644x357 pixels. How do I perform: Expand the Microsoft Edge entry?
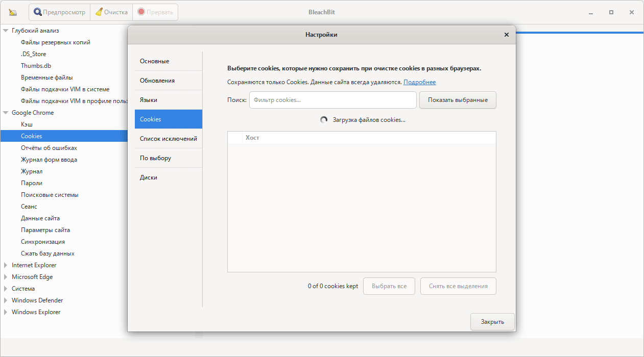point(5,276)
